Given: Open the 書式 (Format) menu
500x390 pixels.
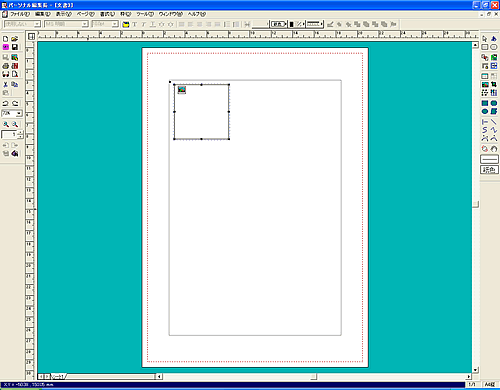Looking at the screenshot, I should click(x=108, y=14).
